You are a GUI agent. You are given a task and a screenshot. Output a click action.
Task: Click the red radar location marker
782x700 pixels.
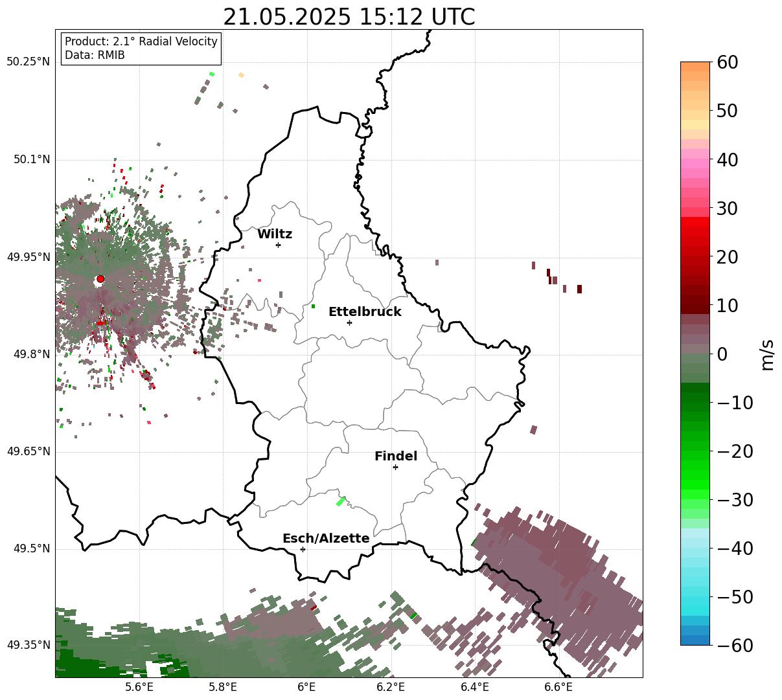(100, 279)
